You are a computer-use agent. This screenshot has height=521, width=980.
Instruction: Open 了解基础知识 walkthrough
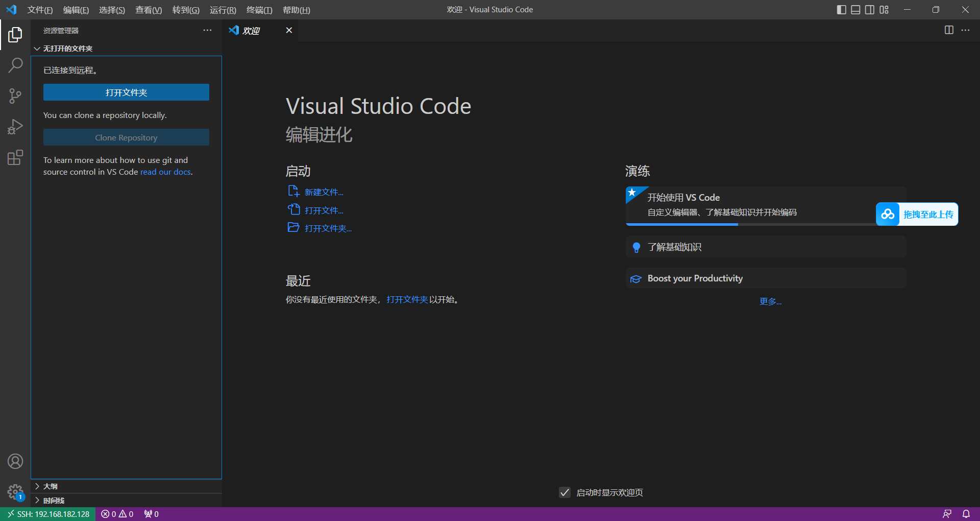tap(766, 247)
